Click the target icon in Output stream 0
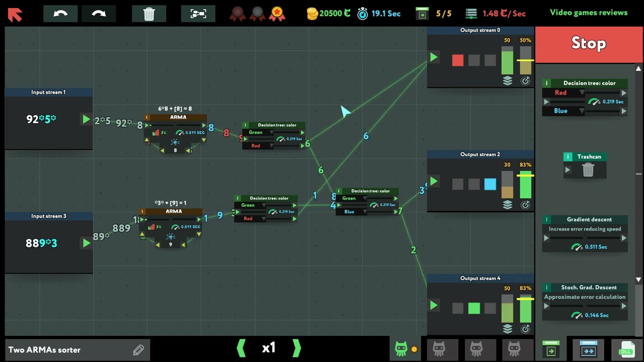The height and width of the screenshot is (362, 644). click(x=525, y=81)
